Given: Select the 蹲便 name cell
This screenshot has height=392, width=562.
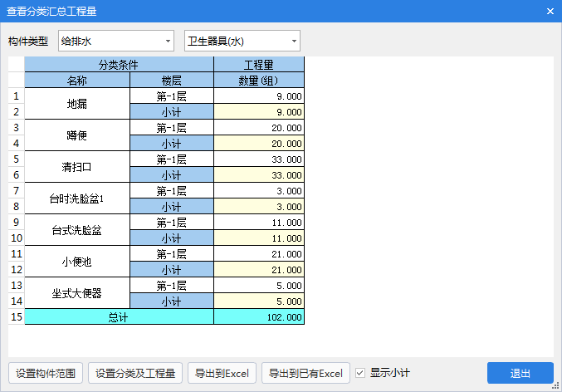Looking at the screenshot, I should coord(77,135).
